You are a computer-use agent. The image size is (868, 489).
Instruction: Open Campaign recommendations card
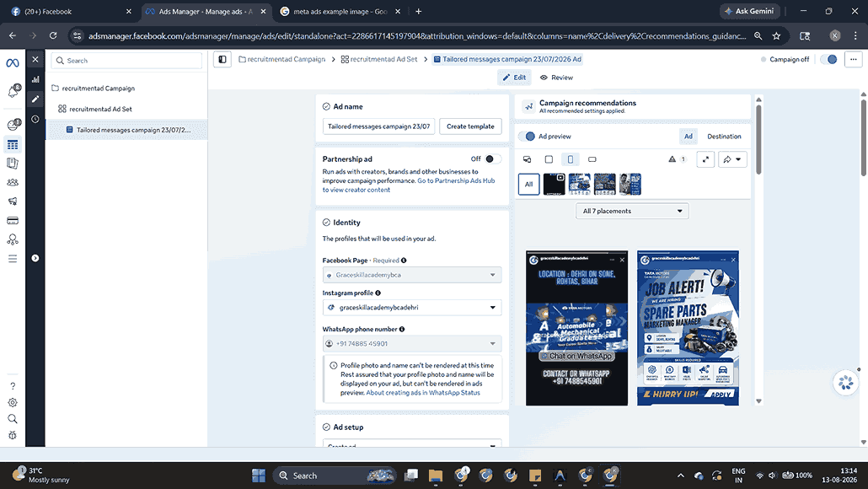tap(632, 106)
